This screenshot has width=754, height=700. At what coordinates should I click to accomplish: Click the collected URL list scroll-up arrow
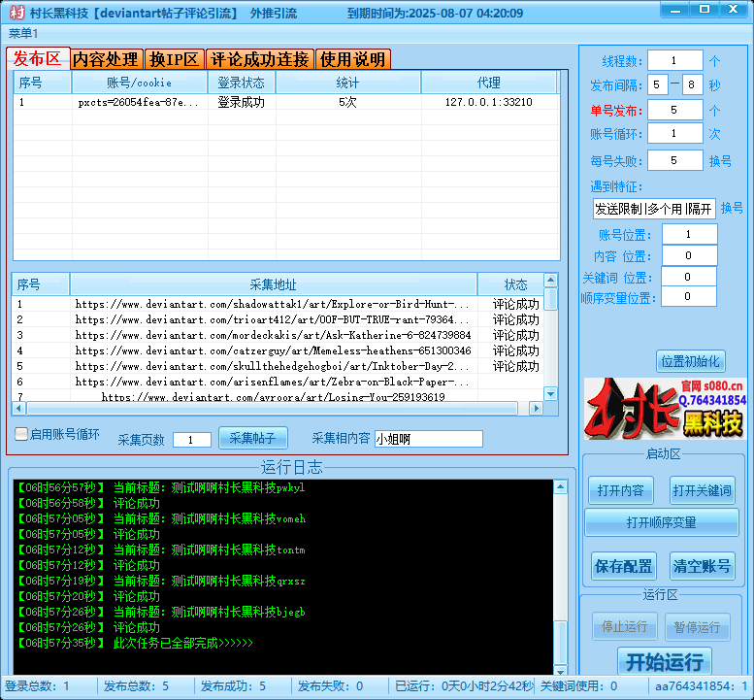tap(551, 282)
